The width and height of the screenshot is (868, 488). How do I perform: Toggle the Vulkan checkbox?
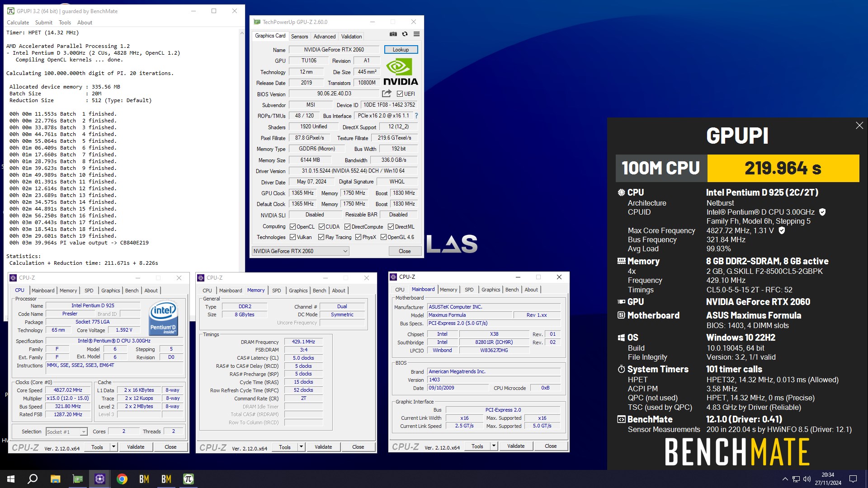click(292, 237)
